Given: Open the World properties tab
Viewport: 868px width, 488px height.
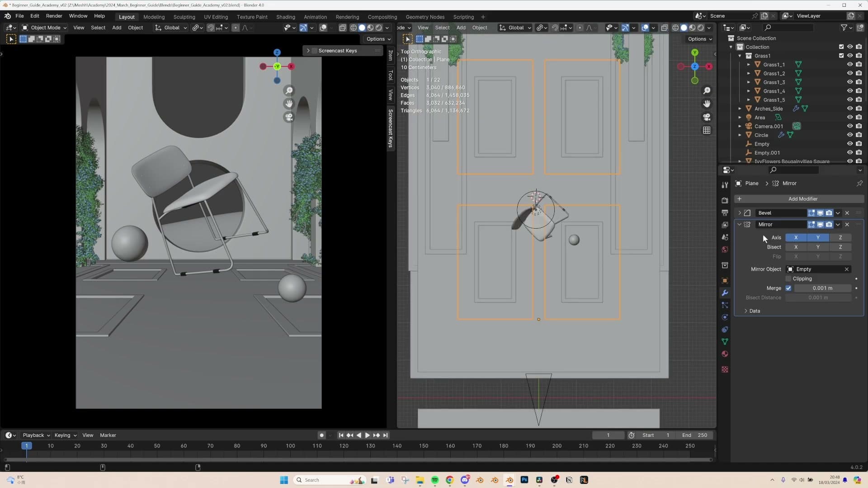Looking at the screenshot, I should point(725,249).
